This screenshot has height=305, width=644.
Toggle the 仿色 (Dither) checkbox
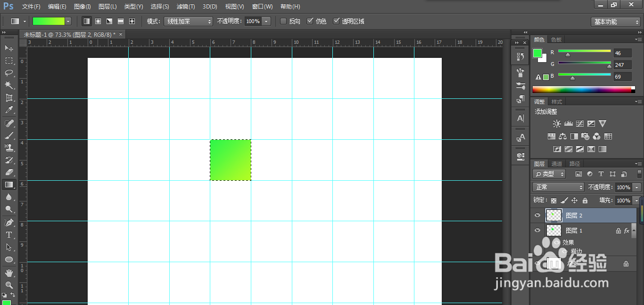pos(310,21)
